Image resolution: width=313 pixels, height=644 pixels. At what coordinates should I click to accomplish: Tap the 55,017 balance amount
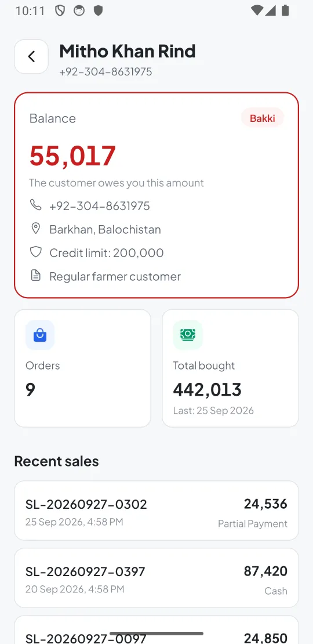tap(72, 155)
